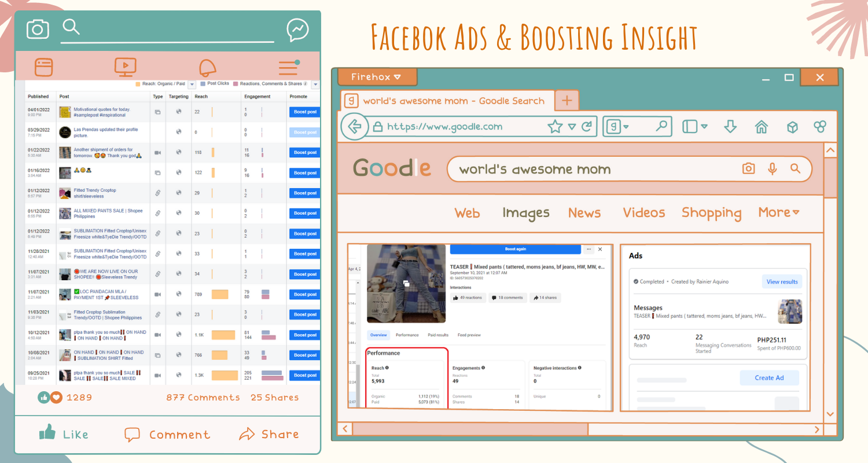Image resolution: width=868 pixels, height=463 pixels.
Task: Open the Paid results tab
Action: point(438,335)
